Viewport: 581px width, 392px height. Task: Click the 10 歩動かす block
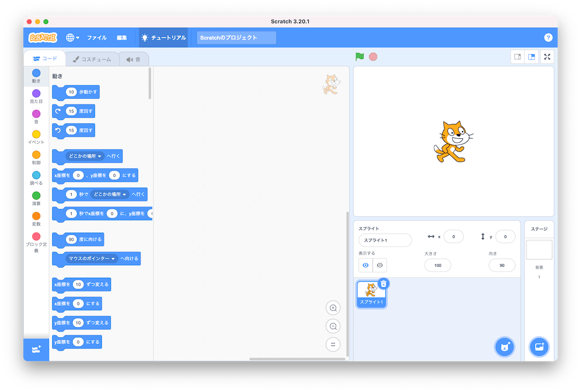[x=76, y=92]
